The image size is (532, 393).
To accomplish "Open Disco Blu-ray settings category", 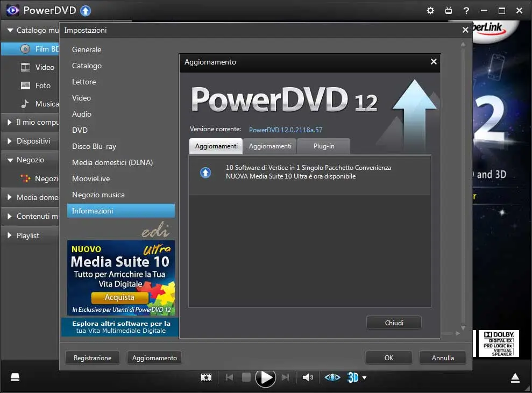I will [x=121, y=146].
